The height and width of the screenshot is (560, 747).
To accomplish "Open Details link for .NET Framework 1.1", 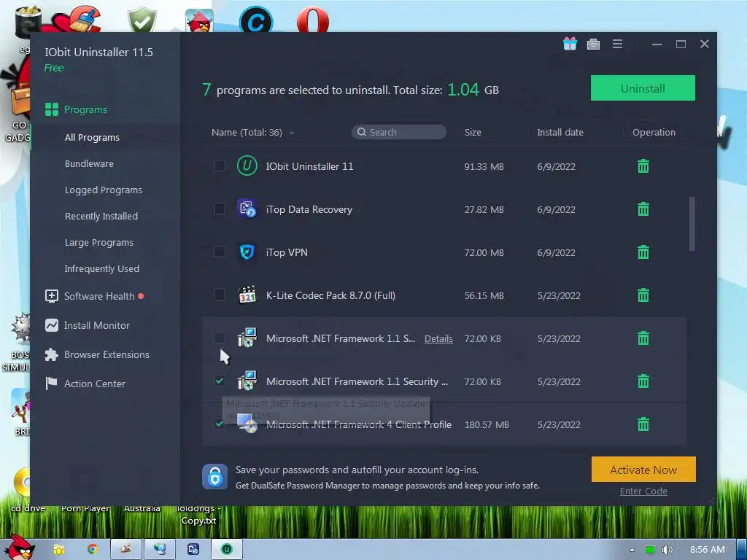I will point(438,338).
